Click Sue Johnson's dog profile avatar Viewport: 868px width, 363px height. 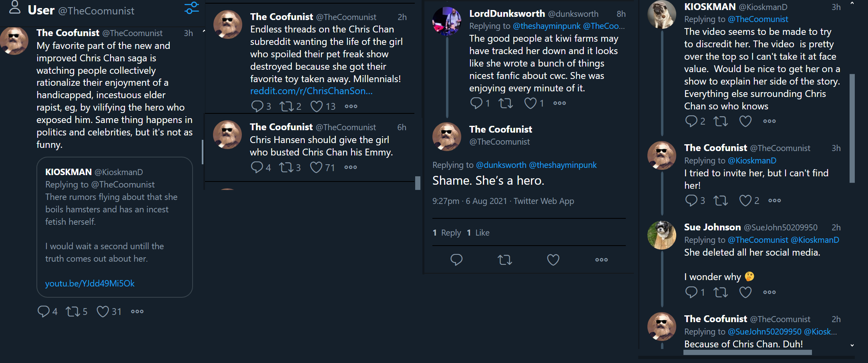point(661,235)
